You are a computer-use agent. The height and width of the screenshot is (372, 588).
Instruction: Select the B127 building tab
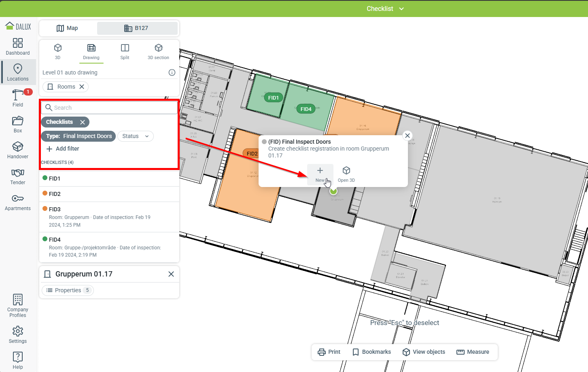pyautogui.click(x=137, y=28)
